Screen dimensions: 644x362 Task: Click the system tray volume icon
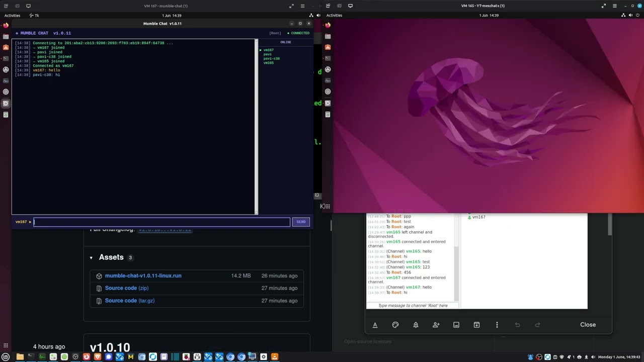[x=593, y=357]
